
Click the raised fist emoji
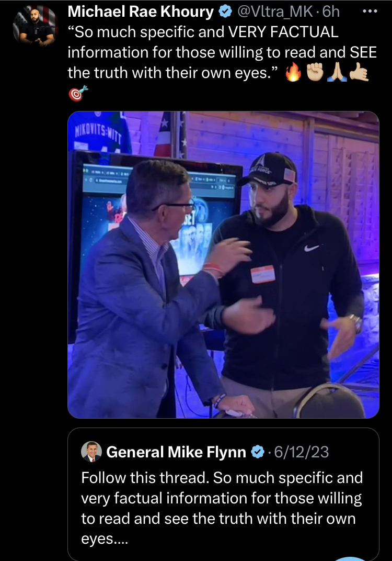(x=315, y=72)
